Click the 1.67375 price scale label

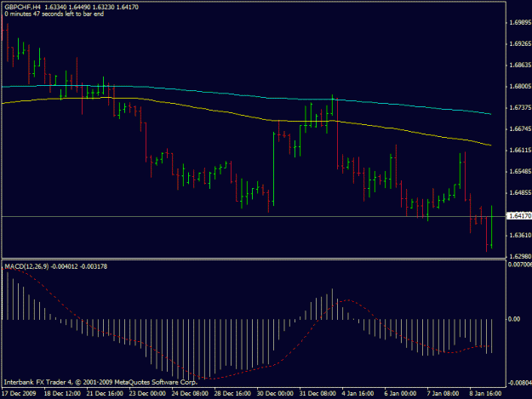tap(520, 108)
